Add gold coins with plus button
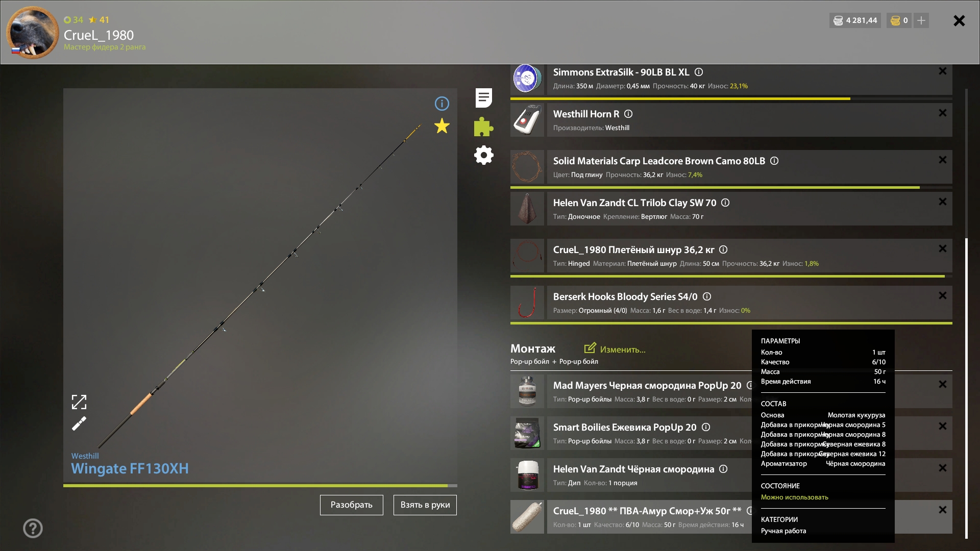980x551 pixels. pyautogui.click(x=921, y=20)
